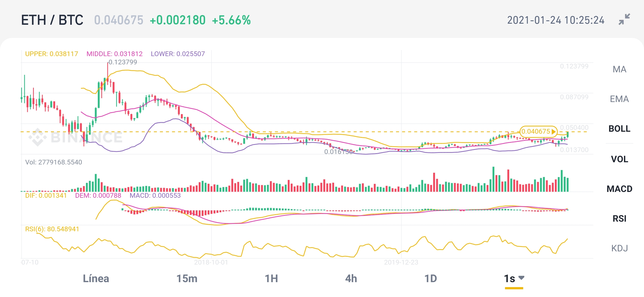Click the green +5.66% change percentage
Image resolution: width=644 pixels, height=297 pixels.
(231, 20)
